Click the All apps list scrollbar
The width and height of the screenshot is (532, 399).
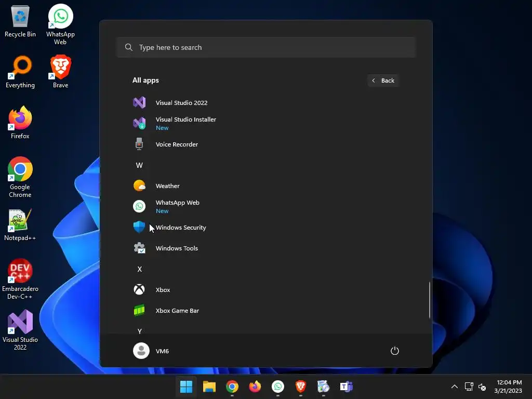pyautogui.click(x=430, y=300)
